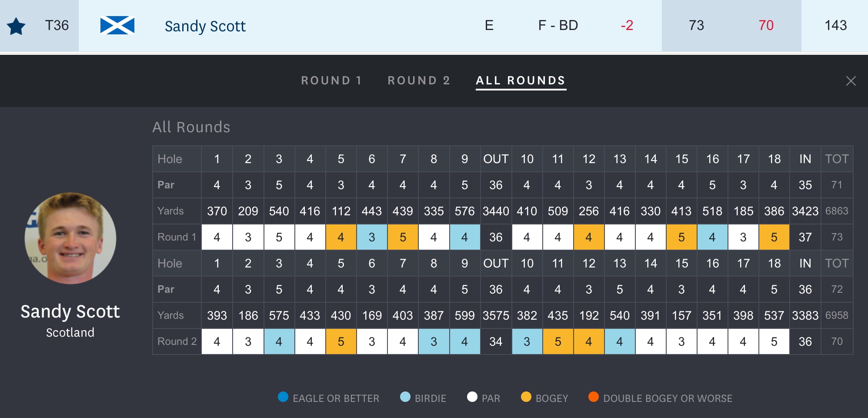Click Sandy Scott's profile photo
The width and height of the screenshot is (868, 418).
tap(70, 238)
